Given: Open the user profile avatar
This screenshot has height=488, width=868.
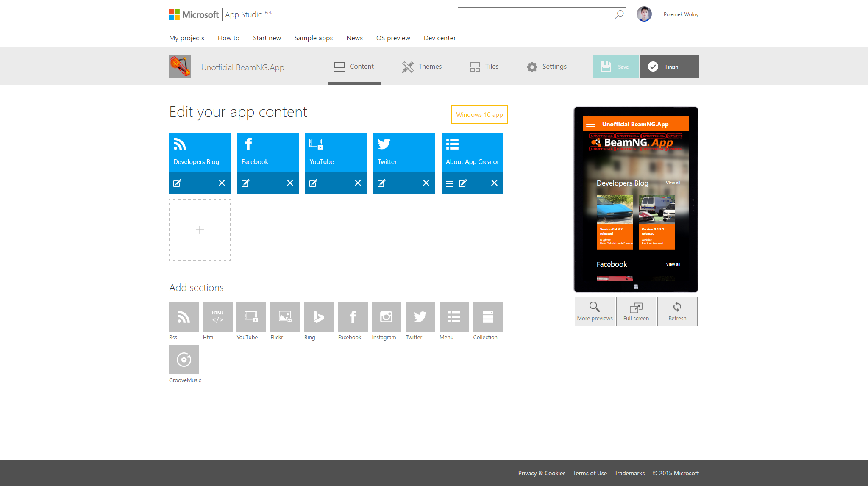Looking at the screenshot, I should coord(644,14).
